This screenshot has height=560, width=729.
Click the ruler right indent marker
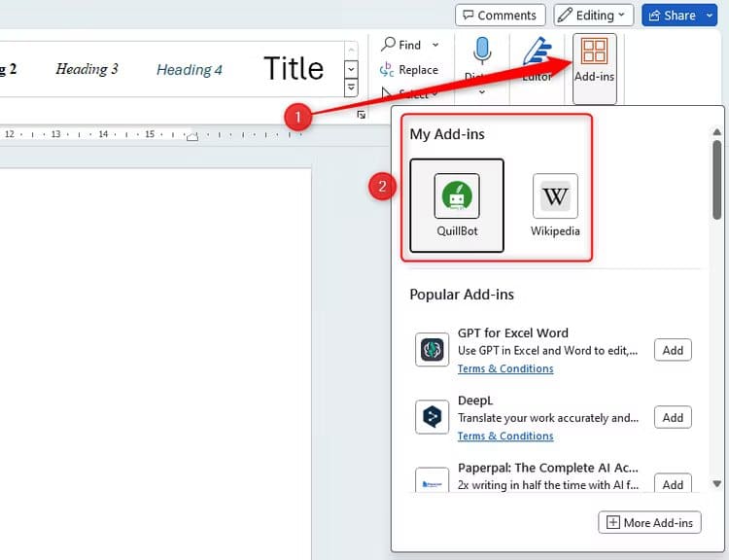[192, 136]
